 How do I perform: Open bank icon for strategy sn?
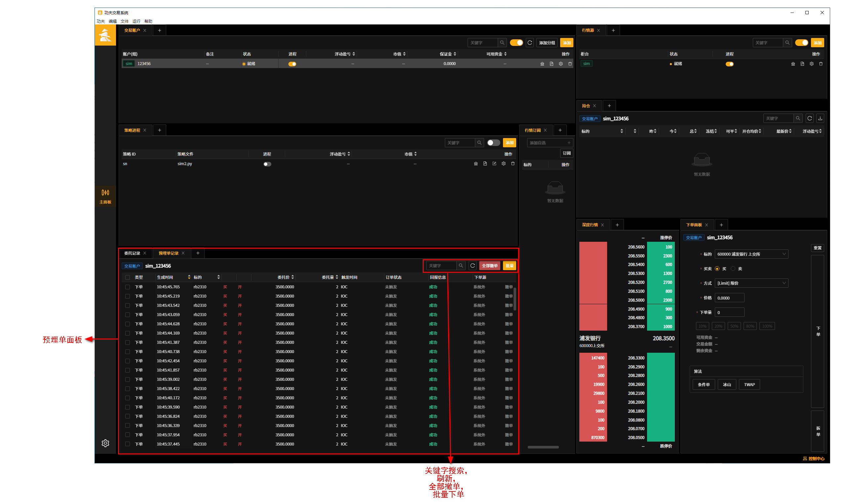[476, 164]
